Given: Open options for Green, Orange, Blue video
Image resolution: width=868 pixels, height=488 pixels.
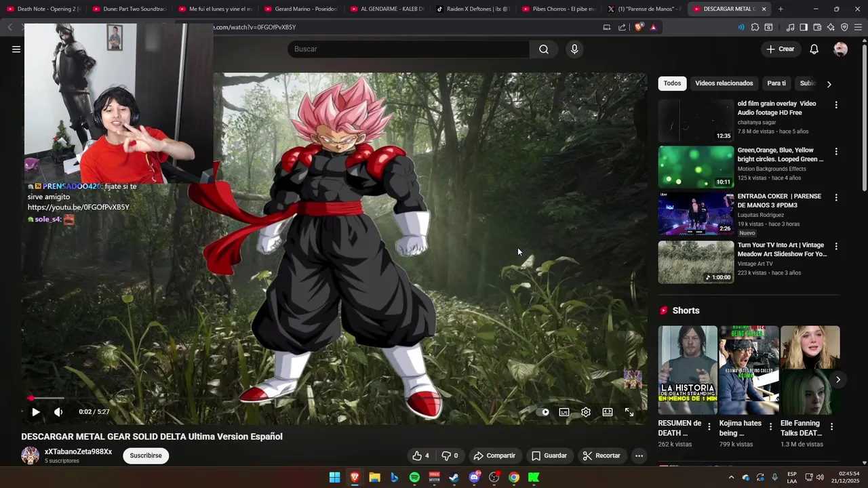Looking at the screenshot, I should [x=835, y=151].
